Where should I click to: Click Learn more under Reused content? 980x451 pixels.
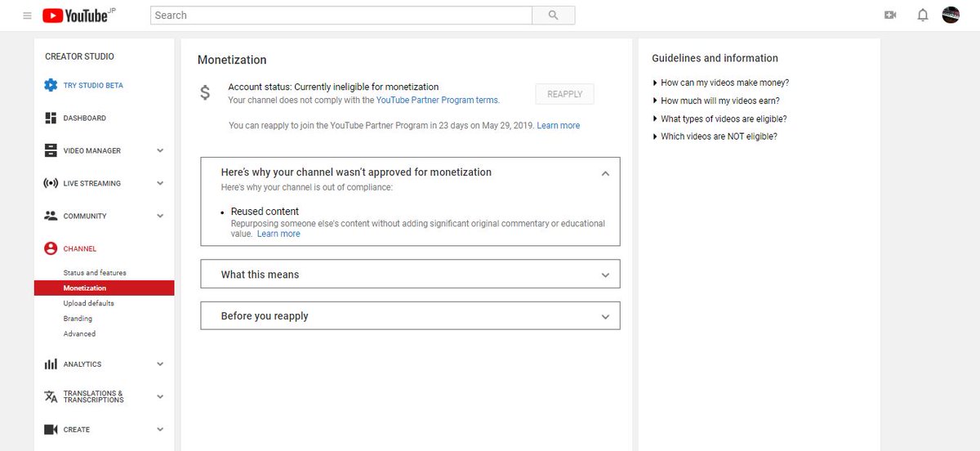point(278,234)
